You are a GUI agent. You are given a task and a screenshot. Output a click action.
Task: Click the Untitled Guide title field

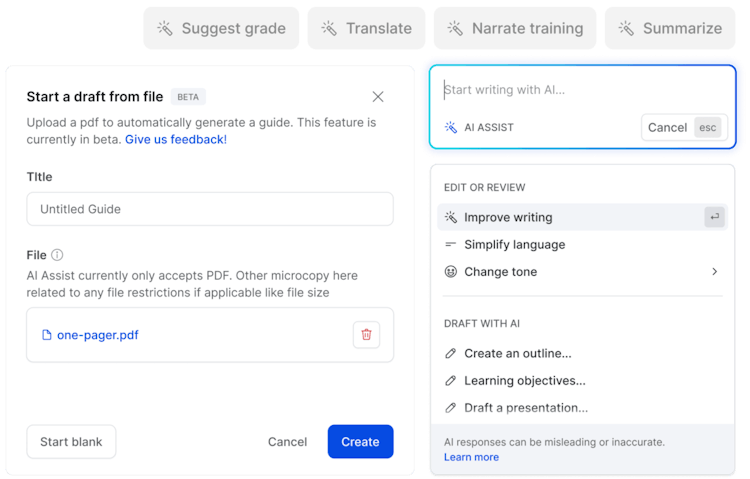[x=210, y=209]
